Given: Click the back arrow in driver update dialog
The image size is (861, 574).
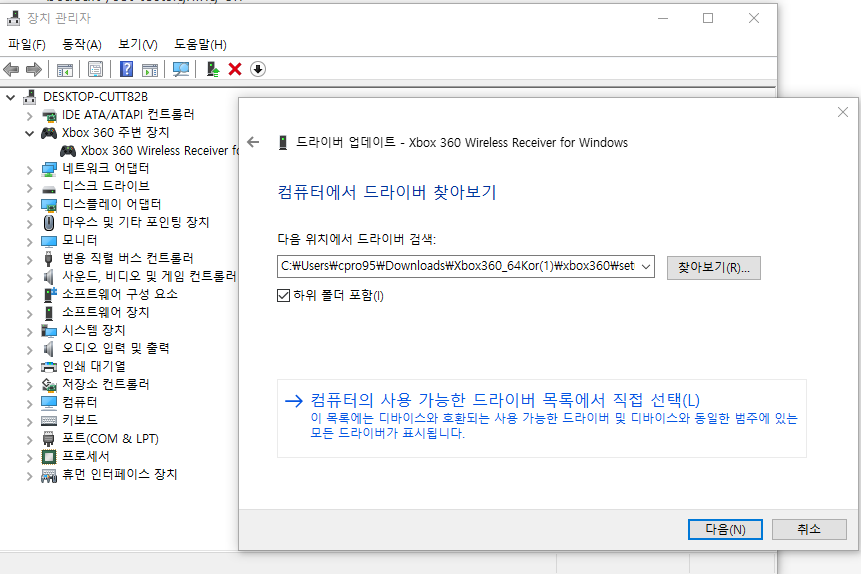Looking at the screenshot, I should tap(253, 142).
